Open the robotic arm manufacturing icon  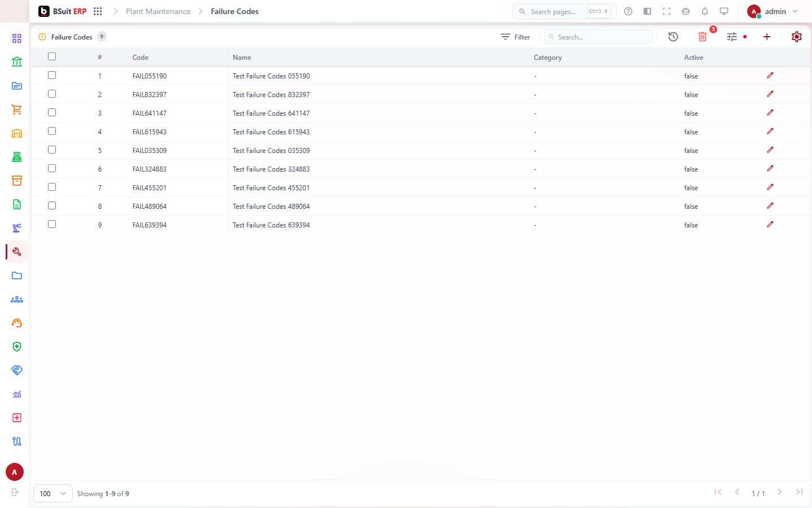(x=17, y=228)
